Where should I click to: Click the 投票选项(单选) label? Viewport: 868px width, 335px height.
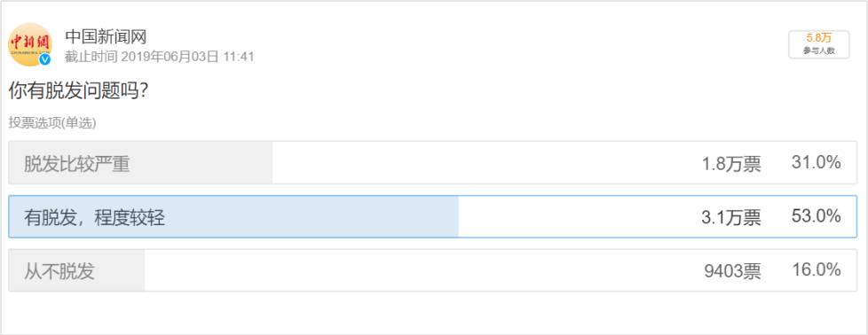52,123
